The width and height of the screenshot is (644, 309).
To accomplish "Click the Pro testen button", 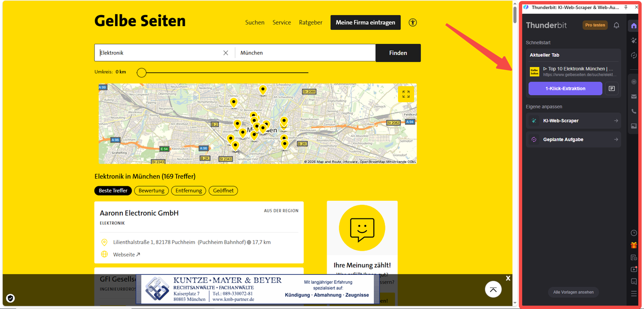I will pyautogui.click(x=595, y=25).
